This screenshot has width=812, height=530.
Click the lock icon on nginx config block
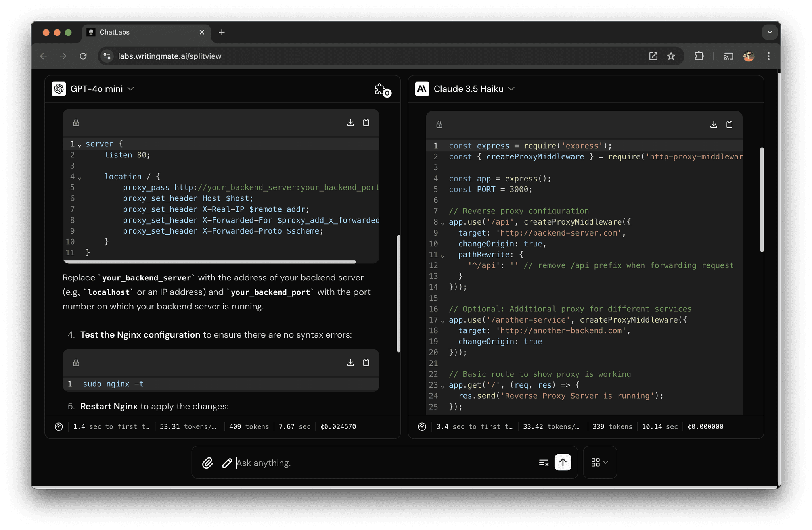76,123
